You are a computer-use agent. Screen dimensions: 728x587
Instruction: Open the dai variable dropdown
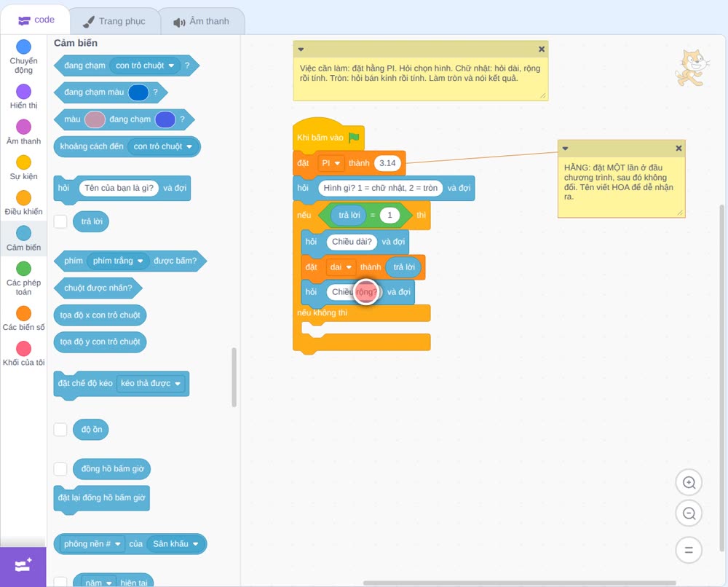tap(341, 267)
